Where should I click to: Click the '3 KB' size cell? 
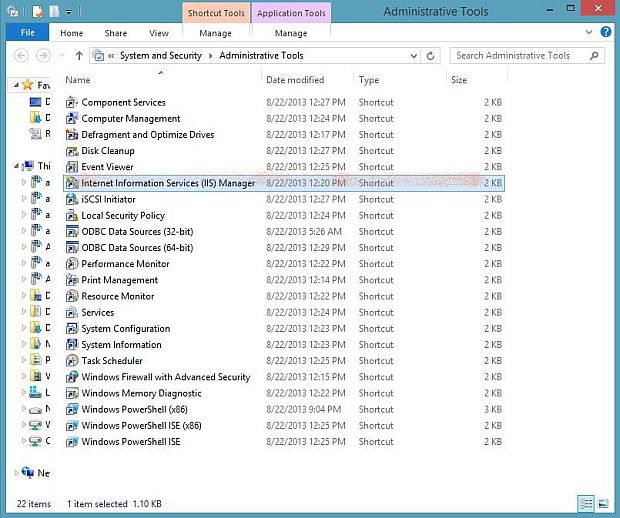click(493, 409)
